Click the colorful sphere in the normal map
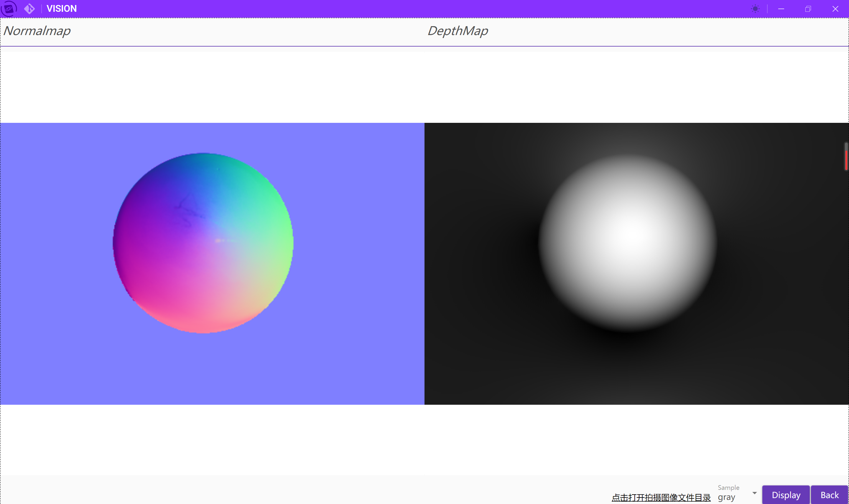The image size is (849, 504). coord(203,243)
